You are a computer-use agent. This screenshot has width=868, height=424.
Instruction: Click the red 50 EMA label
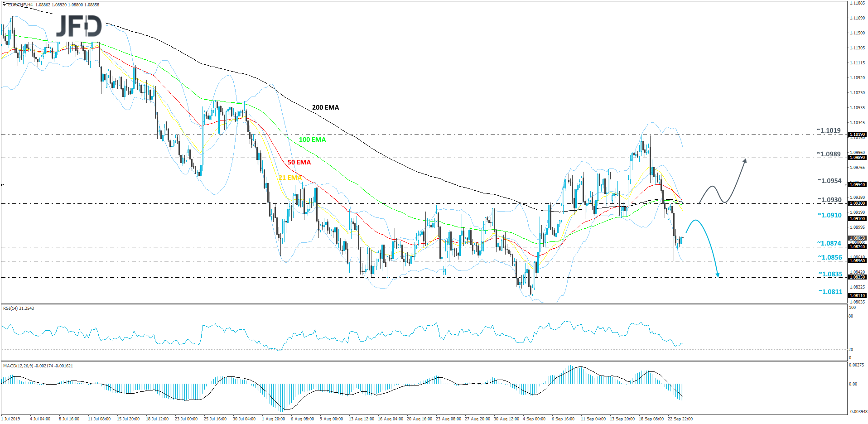299,162
